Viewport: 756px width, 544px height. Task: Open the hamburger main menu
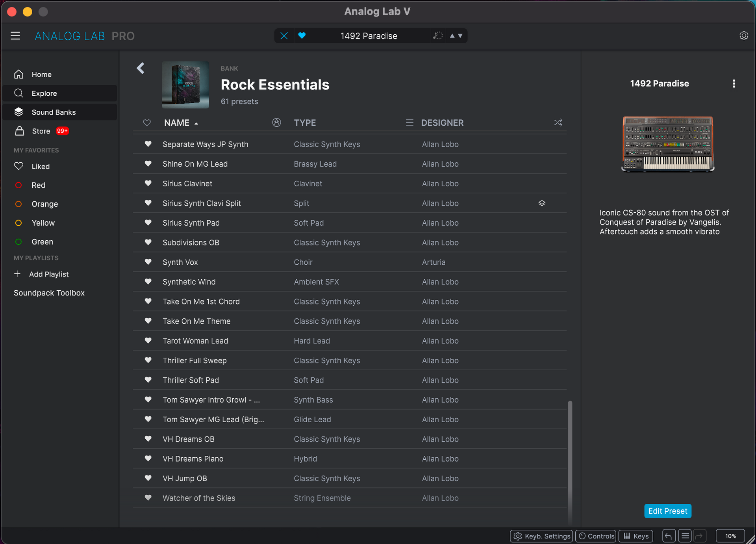[x=15, y=36]
